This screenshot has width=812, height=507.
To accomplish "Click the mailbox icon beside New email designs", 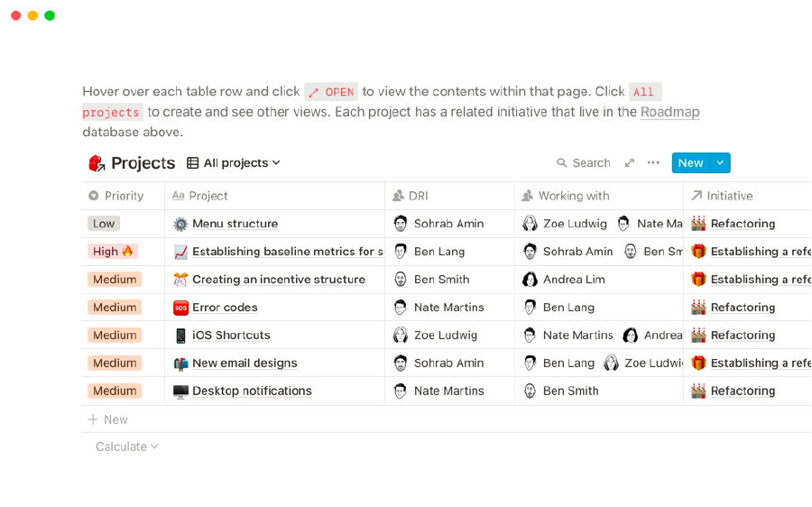I will [x=180, y=364].
